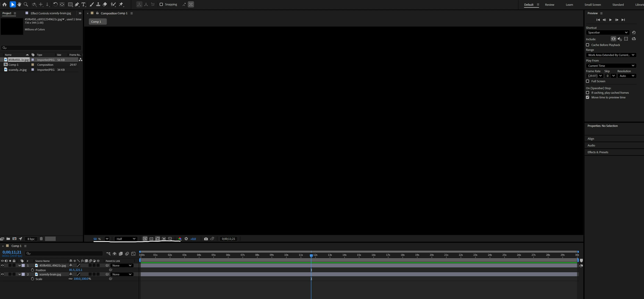Image resolution: width=644 pixels, height=299 pixels.
Task: Delete selected item with trash icon
Action: click(41, 239)
